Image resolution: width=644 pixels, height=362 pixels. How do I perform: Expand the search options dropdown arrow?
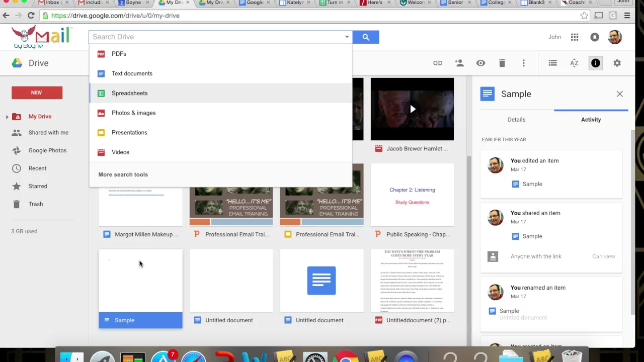pyautogui.click(x=347, y=37)
